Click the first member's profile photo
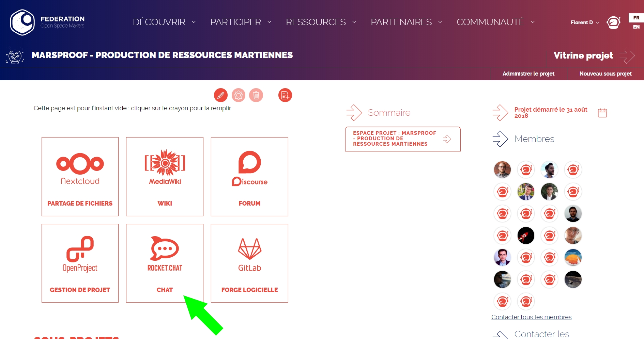Screen dimensions: 644x339 point(502,169)
